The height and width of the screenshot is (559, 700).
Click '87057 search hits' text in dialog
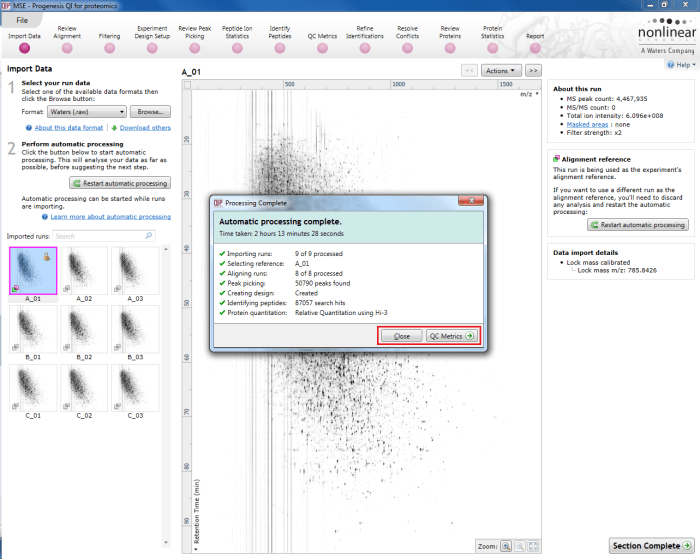[320, 303]
